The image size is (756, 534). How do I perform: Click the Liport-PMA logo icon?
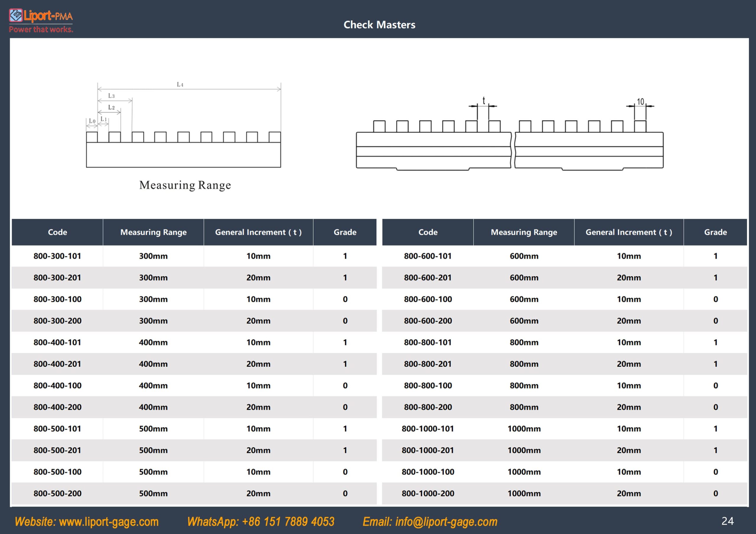[16, 15]
